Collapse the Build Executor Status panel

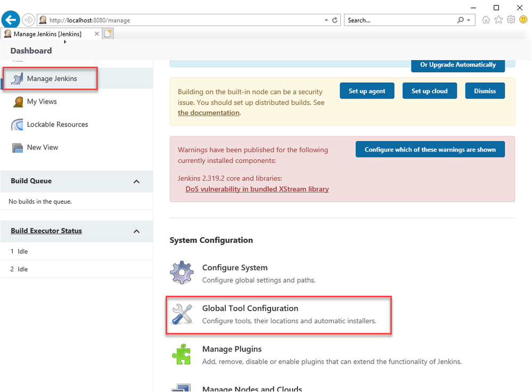[x=136, y=231]
